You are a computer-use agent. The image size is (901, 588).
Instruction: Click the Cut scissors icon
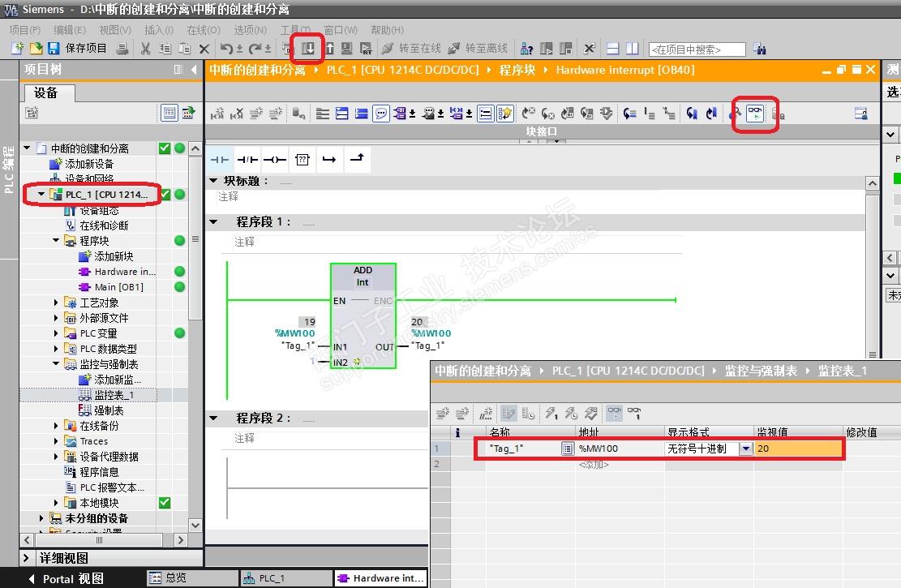(x=146, y=49)
